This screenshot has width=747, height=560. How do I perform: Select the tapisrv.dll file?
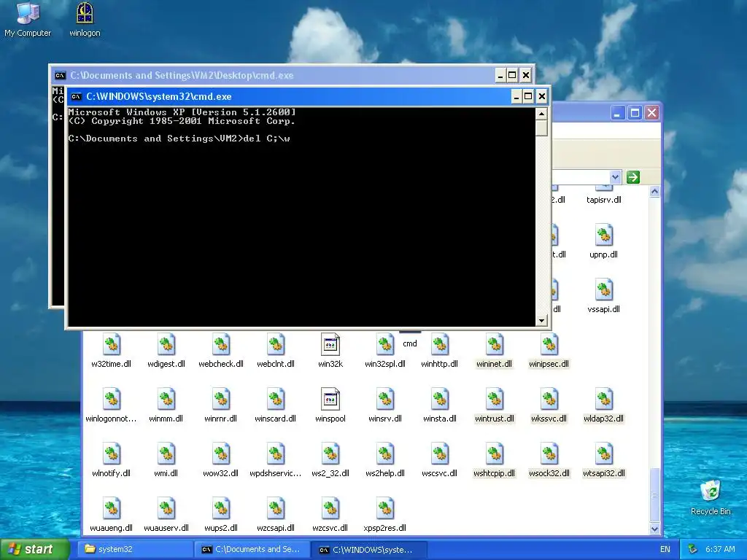pyautogui.click(x=603, y=196)
